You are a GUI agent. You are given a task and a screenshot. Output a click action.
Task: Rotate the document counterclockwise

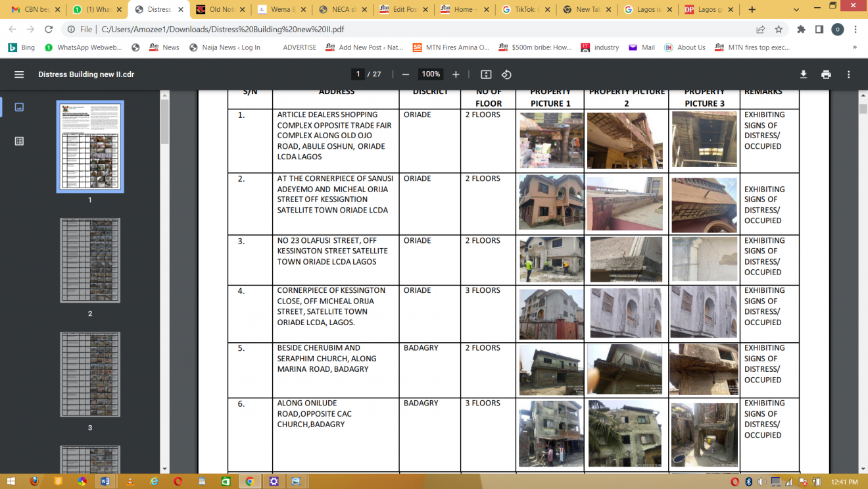point(506,74)
